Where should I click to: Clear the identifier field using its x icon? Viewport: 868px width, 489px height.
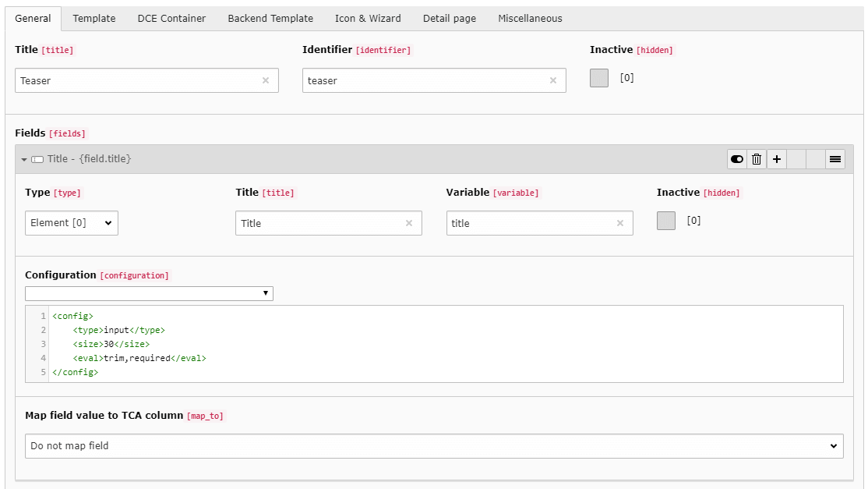[553, 80]
